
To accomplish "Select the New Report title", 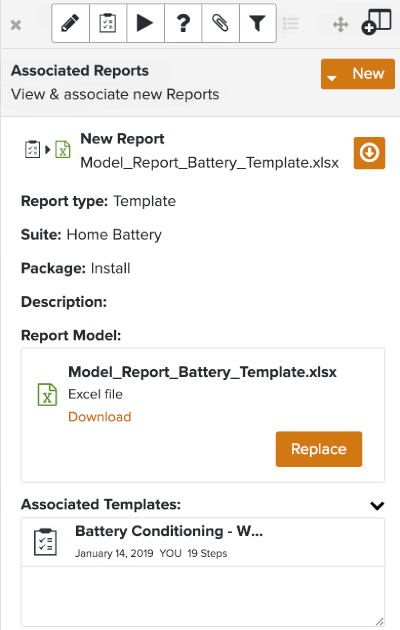I will click(122, 139).
